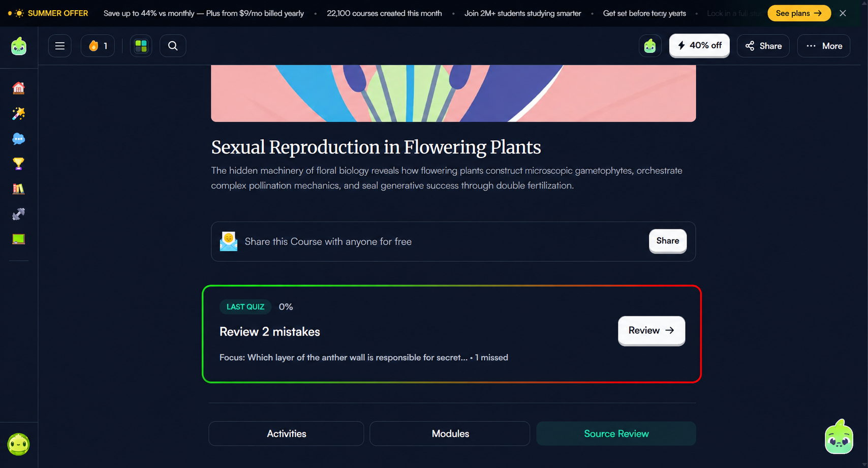Screen dimensions: 868x468
Task: Open search with magnifier icon
Action: point(173,46)
